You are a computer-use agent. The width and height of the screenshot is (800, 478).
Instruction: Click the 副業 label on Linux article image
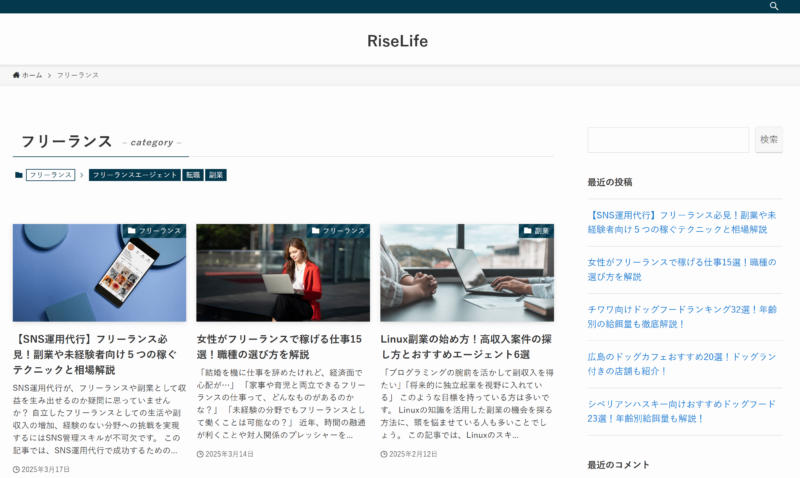[536, 231]
